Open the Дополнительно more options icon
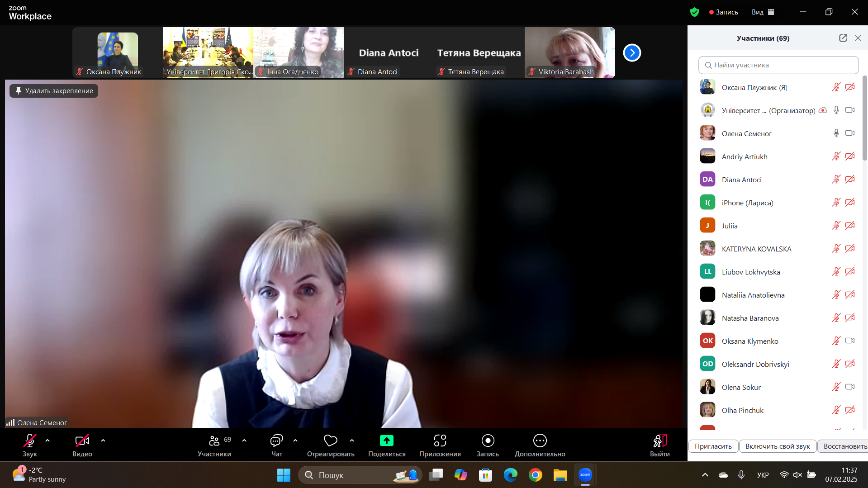The height and width of the screenshot is (488, 868). click(x=540, y=441)
